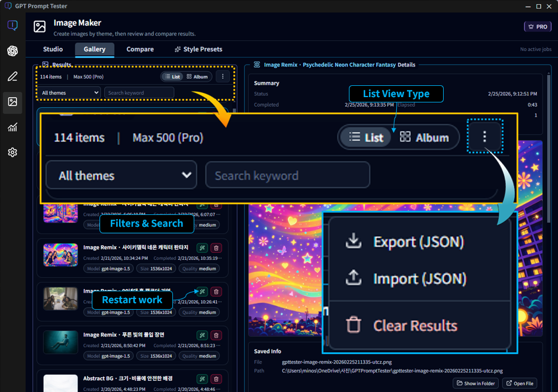558x392 pixels.
Task: Expand the Details section header
Action: (x=406, y=65)
